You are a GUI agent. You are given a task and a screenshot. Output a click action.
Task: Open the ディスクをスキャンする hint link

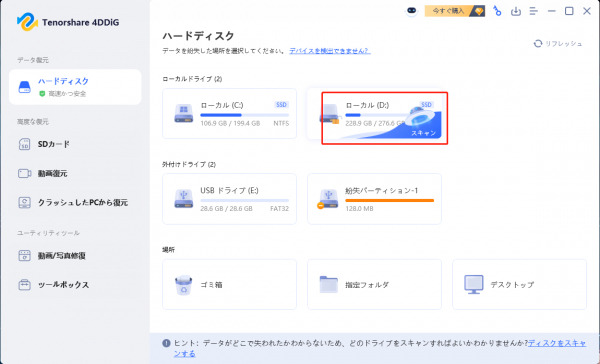(557, 343)
